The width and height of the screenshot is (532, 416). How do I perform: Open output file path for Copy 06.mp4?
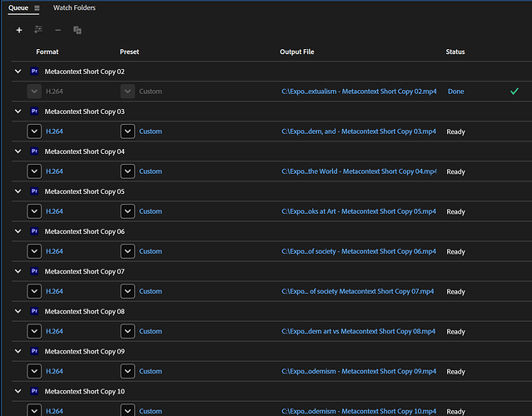click(359, 251)
